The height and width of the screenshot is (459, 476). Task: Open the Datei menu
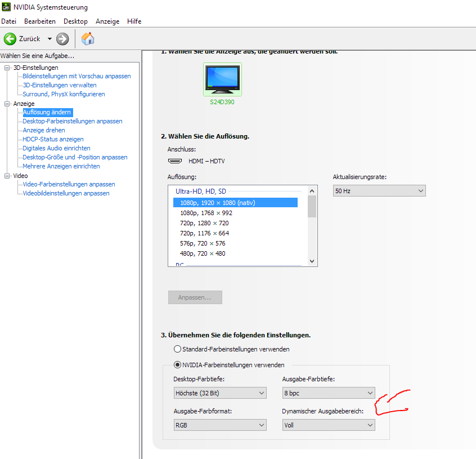click(9, 21)
